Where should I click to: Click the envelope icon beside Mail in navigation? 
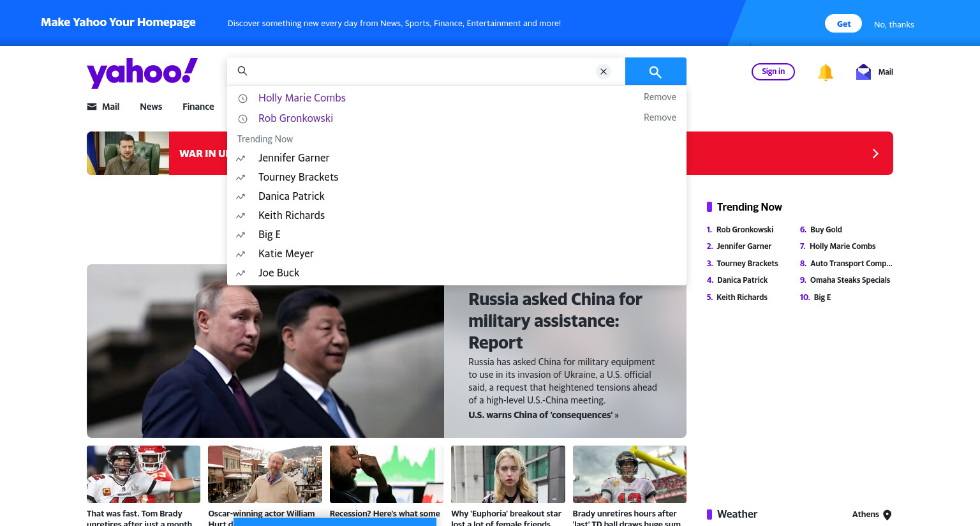[x=92, y=107]
